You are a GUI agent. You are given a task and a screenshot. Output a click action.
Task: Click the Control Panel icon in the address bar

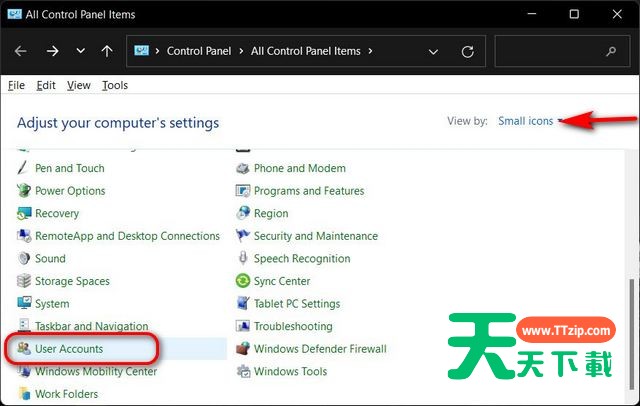click(141, 51)
